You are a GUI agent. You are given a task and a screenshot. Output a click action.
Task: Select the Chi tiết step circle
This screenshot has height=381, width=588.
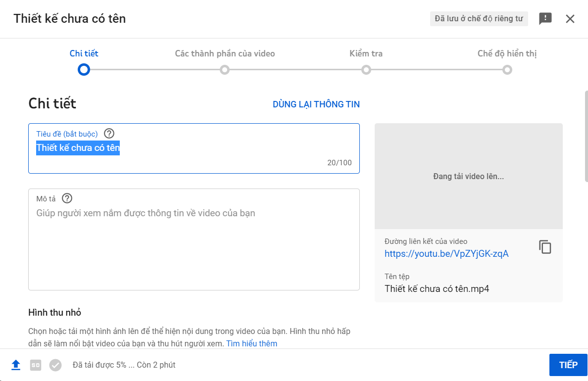pyautogui.click(x=84, y=70)
